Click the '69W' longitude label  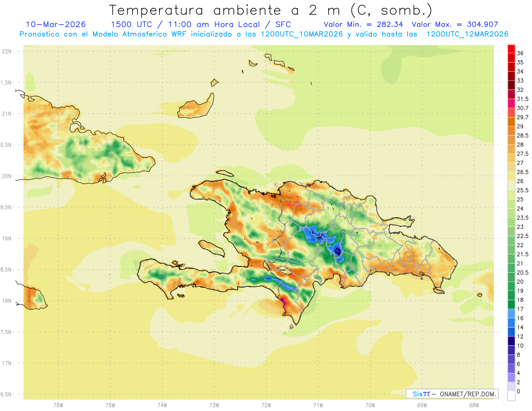click(422, 405)
